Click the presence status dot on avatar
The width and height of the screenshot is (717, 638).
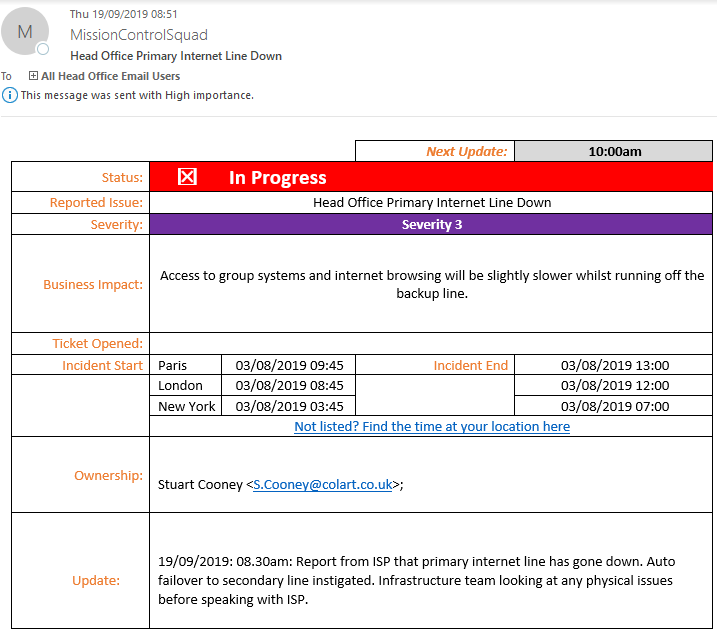point(43,49)
